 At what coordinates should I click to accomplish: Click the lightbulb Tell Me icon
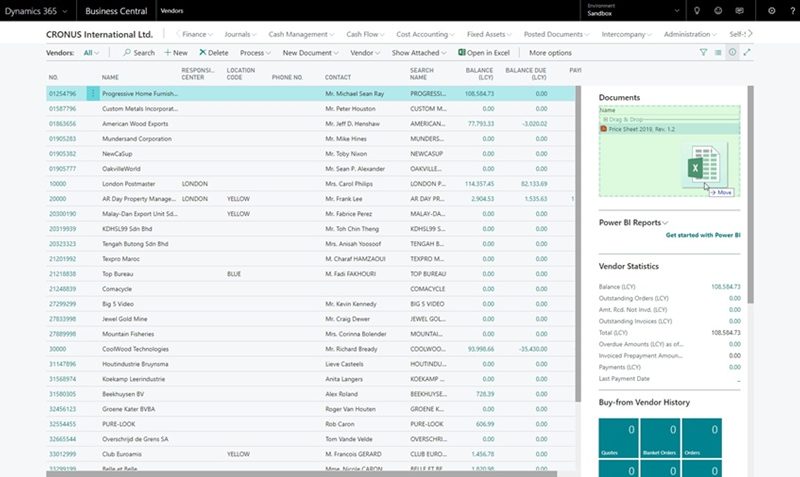[697, 11]
